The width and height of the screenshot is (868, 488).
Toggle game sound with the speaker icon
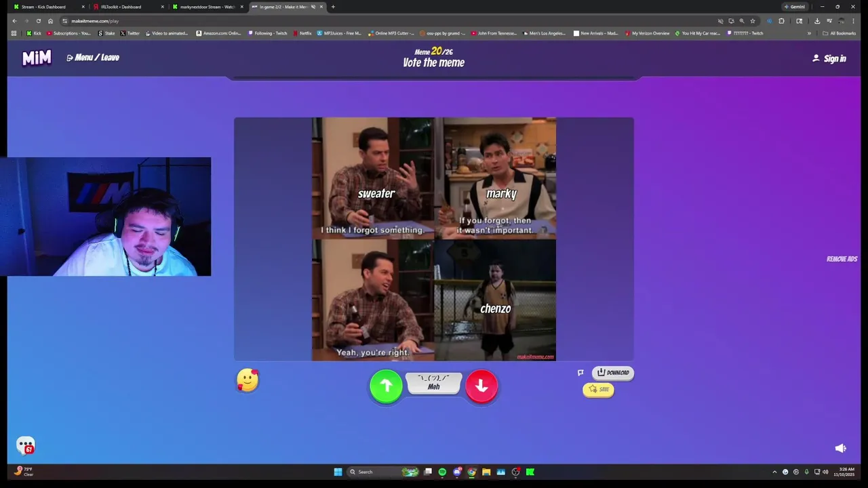(x=840, y=448)
